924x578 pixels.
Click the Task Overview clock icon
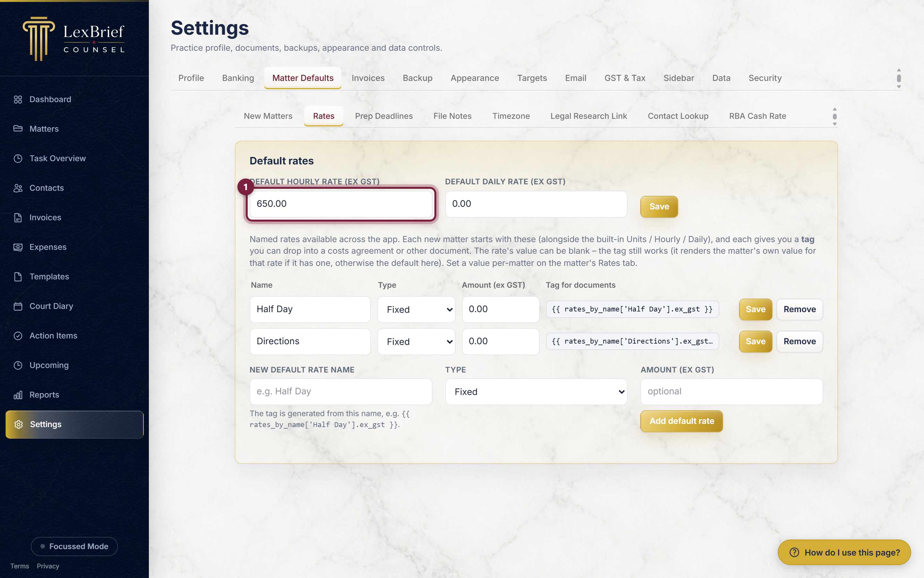[18, 158]
